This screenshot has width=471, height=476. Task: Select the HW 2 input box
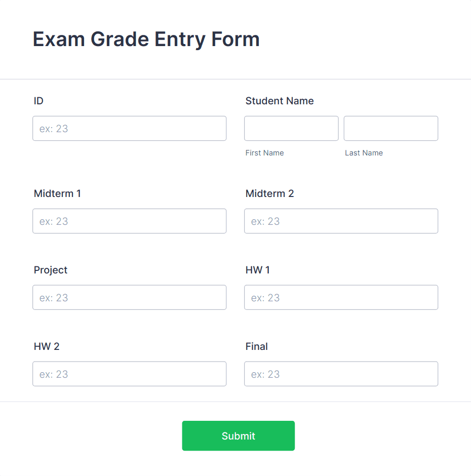point(129,374)
